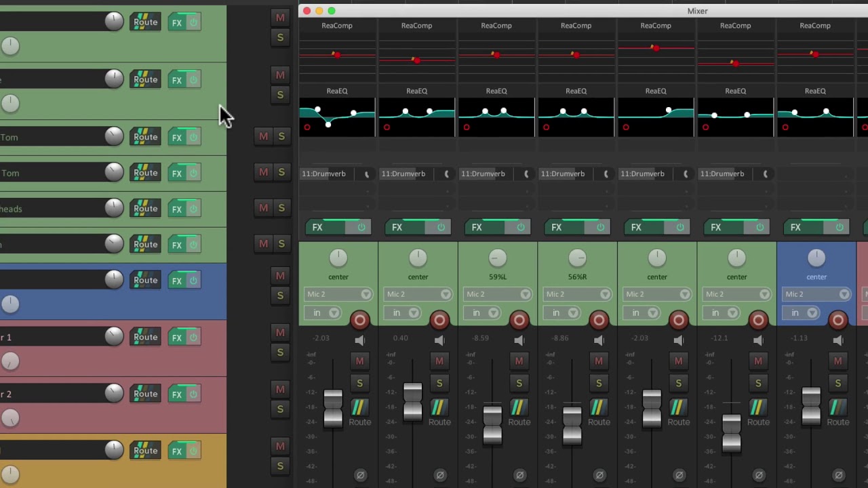
Task: Open Mic 2 input dropdown on blue channel
Action: pos(816,294)
